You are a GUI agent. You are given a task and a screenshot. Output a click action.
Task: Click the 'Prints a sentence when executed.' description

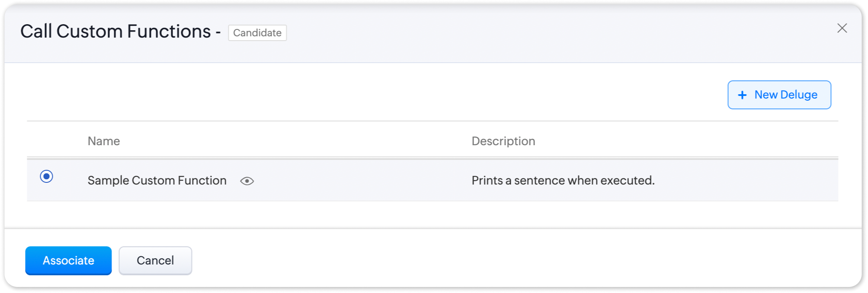pyautogui.click(x=563, y=181)
